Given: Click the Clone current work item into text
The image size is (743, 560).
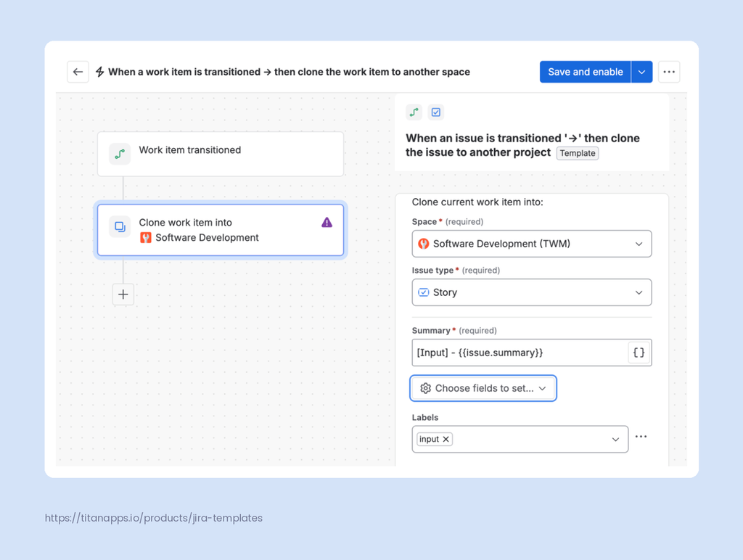Looking at the screenshot, I should click(477, 202).
